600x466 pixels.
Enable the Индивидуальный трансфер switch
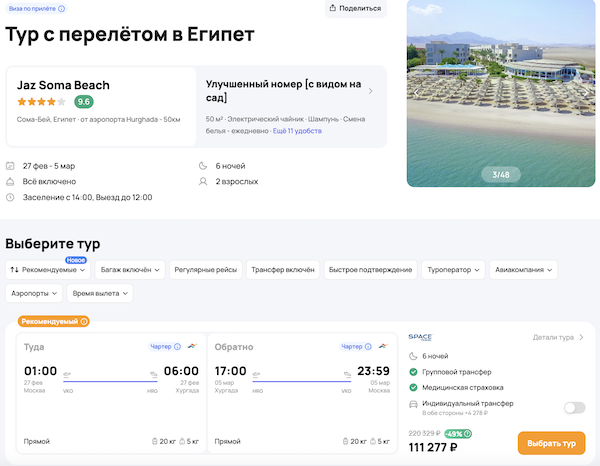pyautogui.click(x=574, y=407)
